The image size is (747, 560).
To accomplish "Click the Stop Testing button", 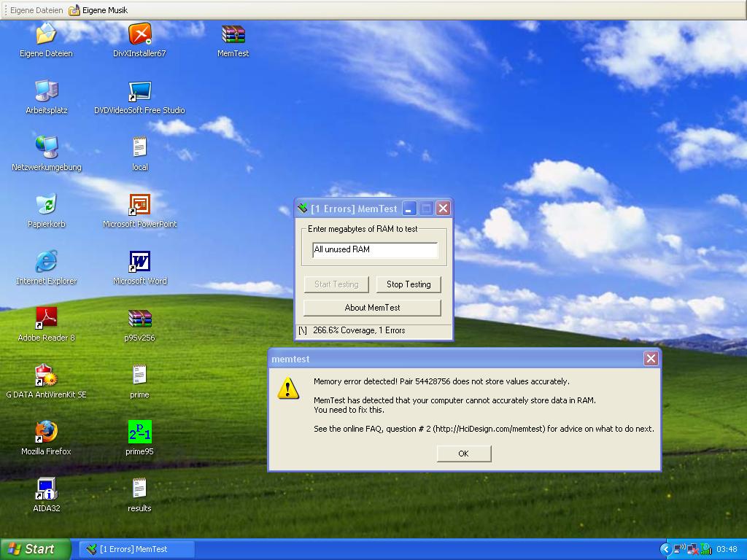I will [x=409, y=284].
